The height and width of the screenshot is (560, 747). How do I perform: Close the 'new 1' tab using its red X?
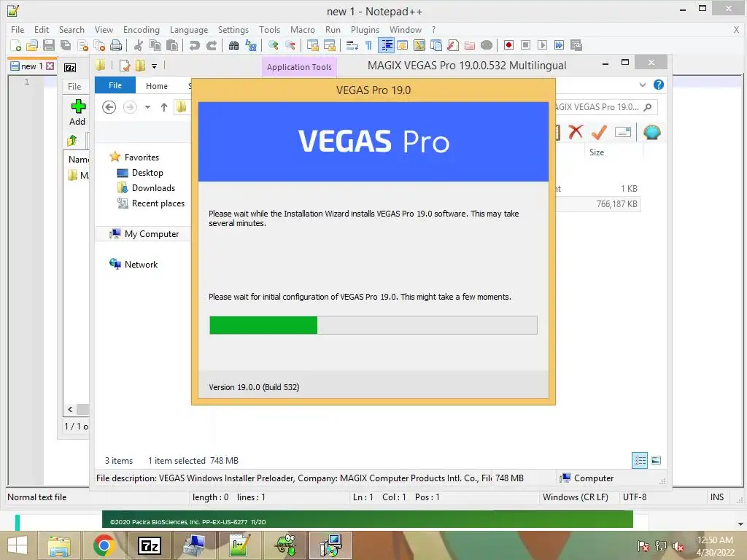(50, 66)
